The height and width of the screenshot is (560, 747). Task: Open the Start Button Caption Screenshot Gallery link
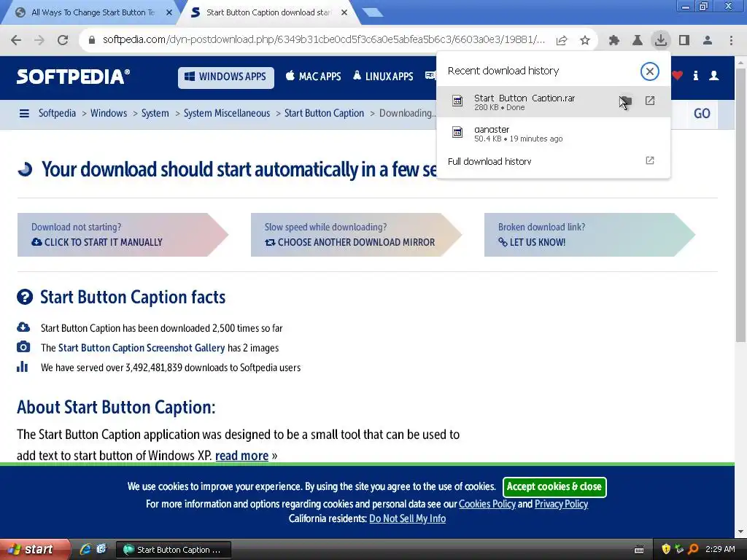tap(142, 348)
